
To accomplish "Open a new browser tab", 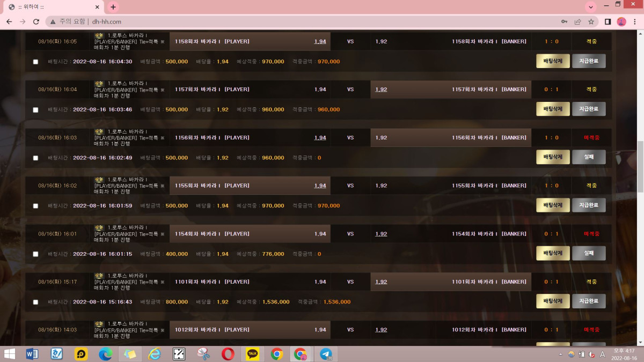I will (x=113, y=7).
